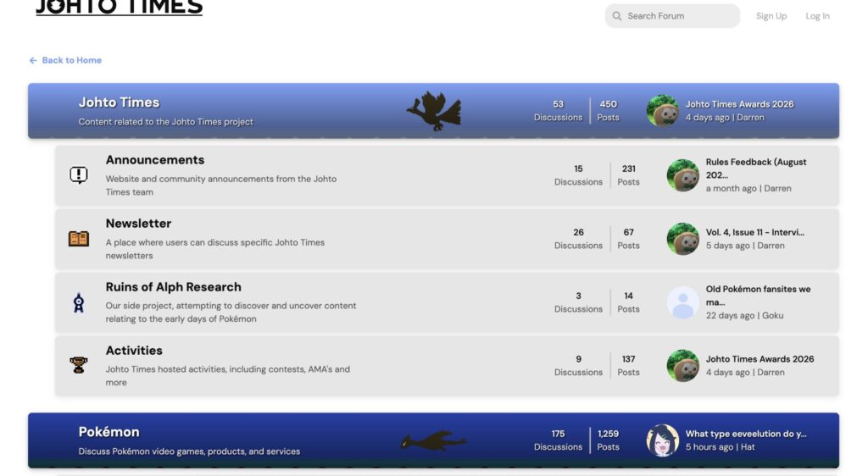Click the exclamation speech bubble Announcements icon
The height and width of the screenshot is (476, 868).
[79, 174]
